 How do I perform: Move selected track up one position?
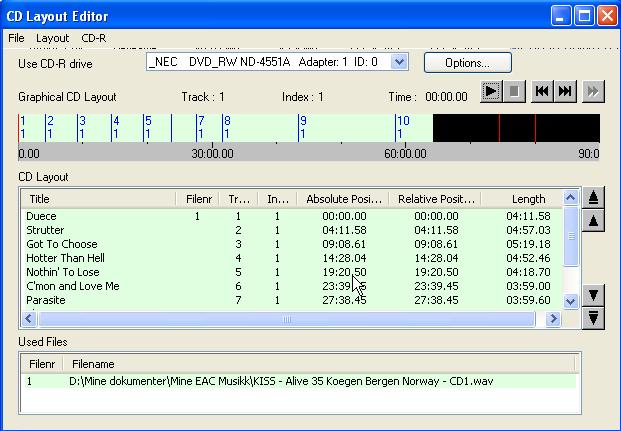coord(593,220)
